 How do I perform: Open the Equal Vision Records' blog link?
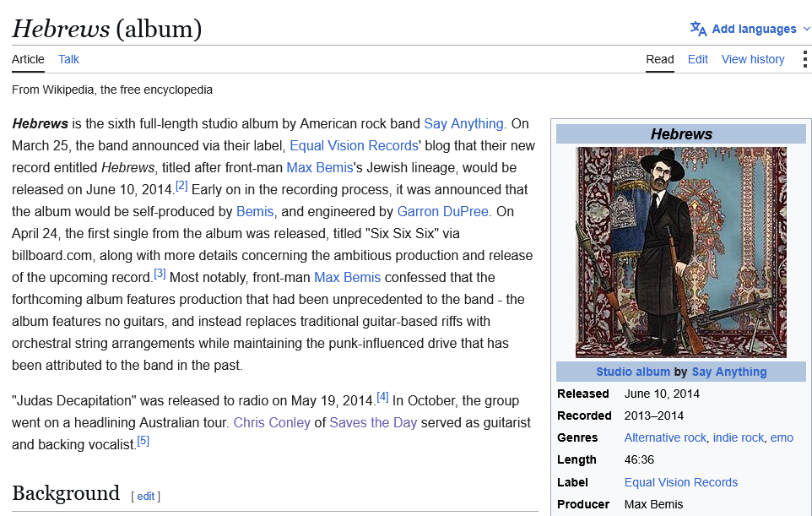[355, 145]
